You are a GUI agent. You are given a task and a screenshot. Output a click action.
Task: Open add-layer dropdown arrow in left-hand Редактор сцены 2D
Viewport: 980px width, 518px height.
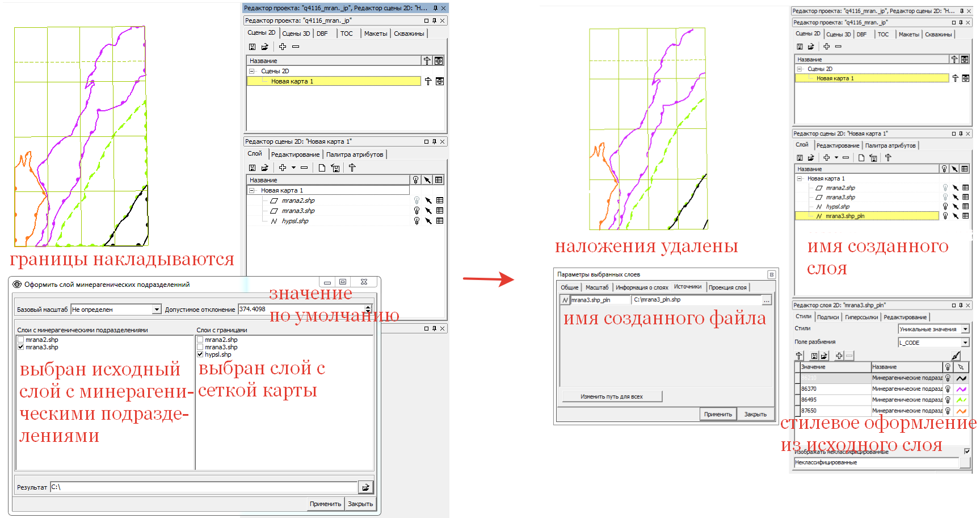click(x=293, y=168)
